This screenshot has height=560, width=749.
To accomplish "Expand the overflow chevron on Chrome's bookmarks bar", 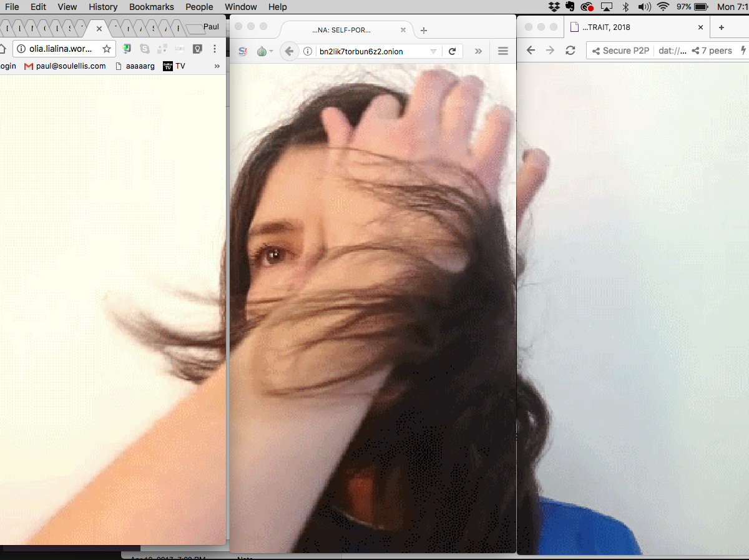I will click(x=217, y=66).
